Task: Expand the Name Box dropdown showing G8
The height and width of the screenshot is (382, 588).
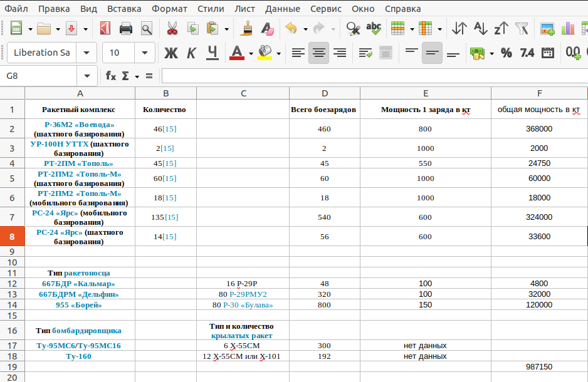Action: [x=87, y=76]
